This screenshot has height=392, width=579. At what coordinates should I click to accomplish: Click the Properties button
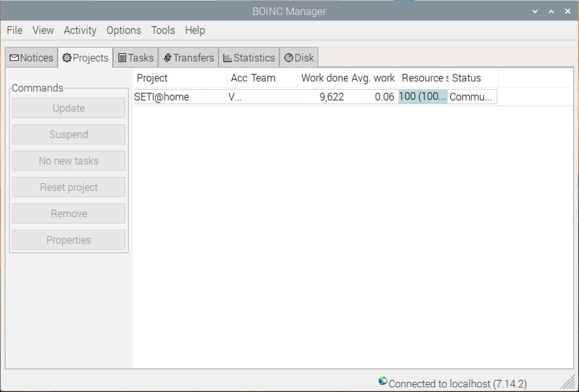pyautogui.click(x=69, y=240)
